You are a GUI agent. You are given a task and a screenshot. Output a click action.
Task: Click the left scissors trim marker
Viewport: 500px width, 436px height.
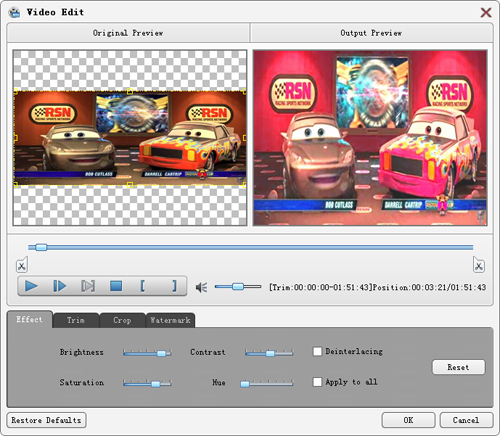(22, 265)
